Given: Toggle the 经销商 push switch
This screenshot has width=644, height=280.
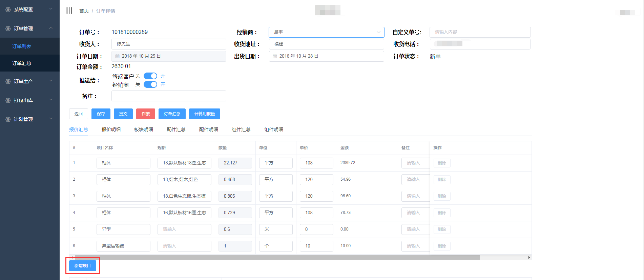Looking at the screenshot, I should (x=150, y=84).
